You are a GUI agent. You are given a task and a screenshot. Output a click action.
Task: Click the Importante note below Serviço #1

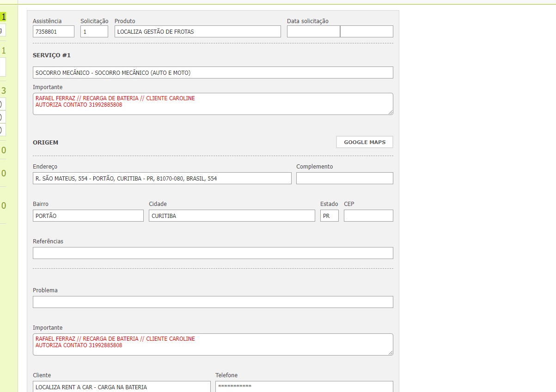point(213,104)
